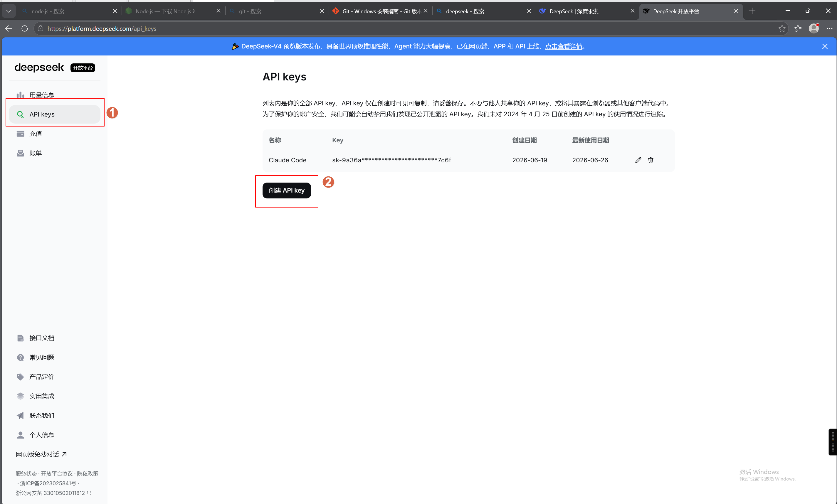This screenshot has height=504, width=837.
Task: Open the 隐私政策 footer link
Action: [x=87, y=473]
